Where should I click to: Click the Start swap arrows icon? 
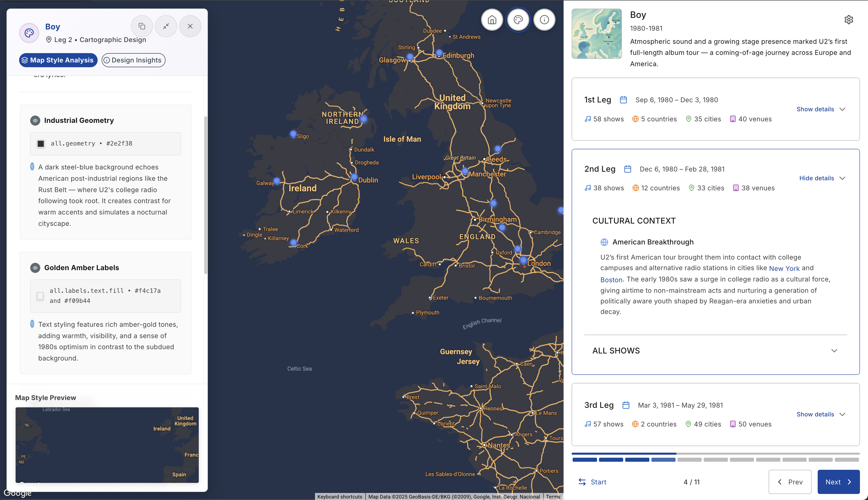[582, 482]
